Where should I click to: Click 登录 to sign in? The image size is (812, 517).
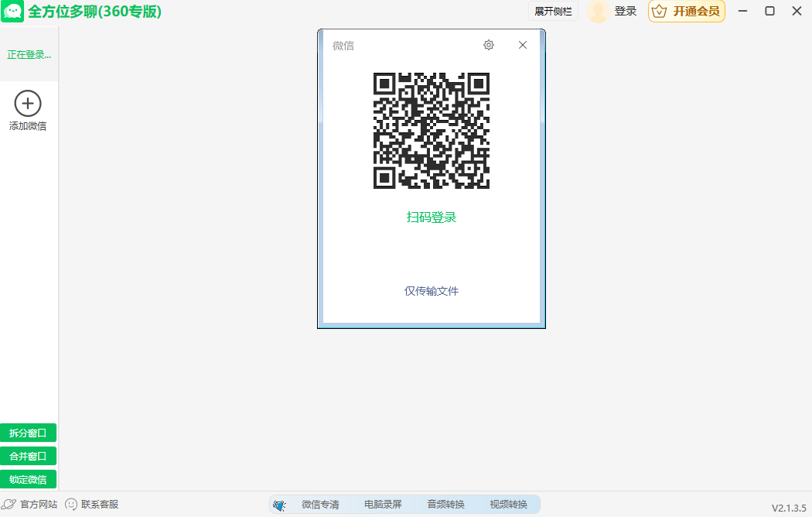626,11
